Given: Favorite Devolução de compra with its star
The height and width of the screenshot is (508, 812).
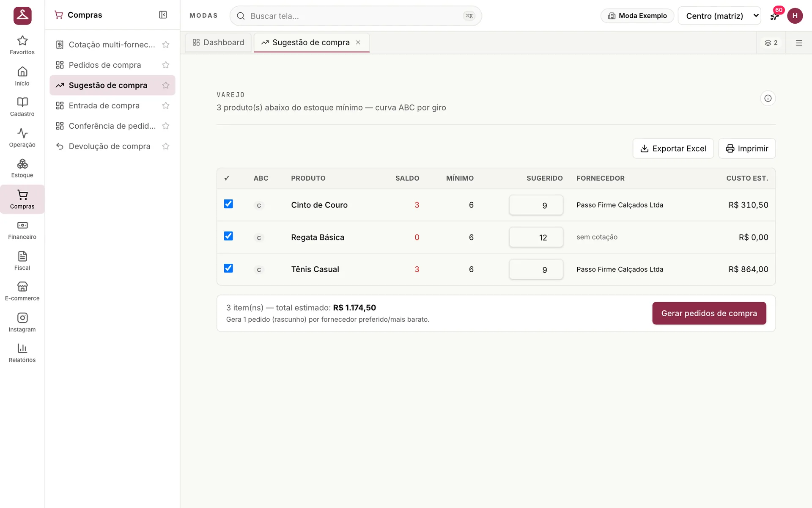Looking at the screenshot, I should (x=166, y=146).
